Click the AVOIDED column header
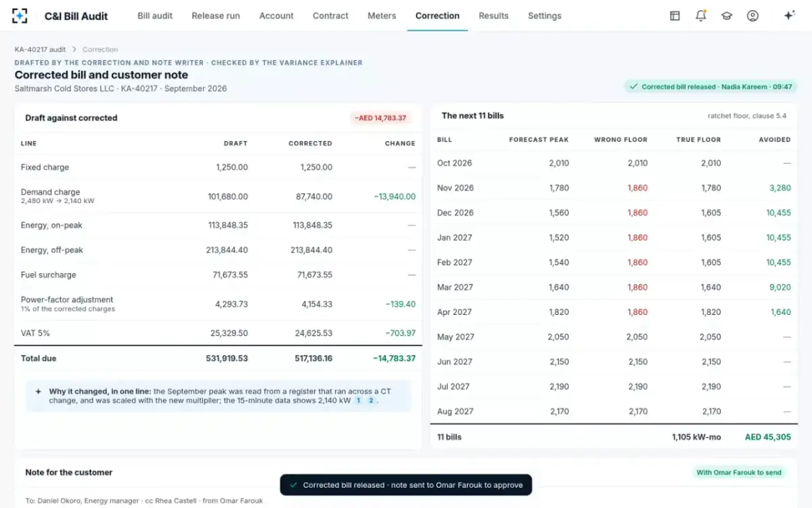 click(x=775, y=140)
